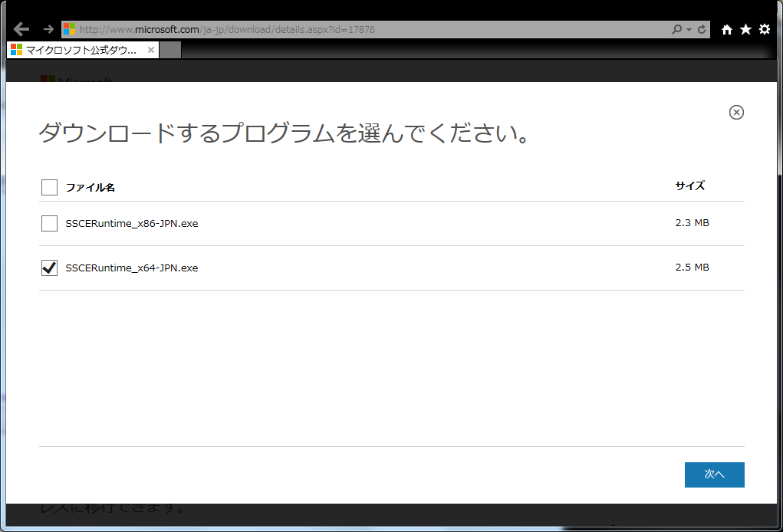Click the browser Forward arrow button
783x532 pixels.
[48, 29]
